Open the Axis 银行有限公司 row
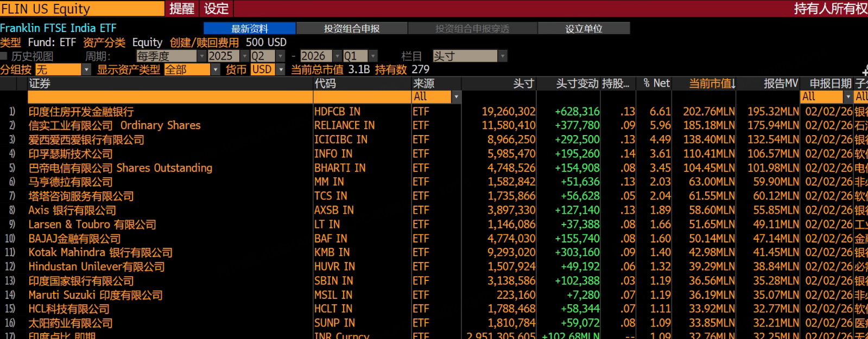 pos(72,210)
